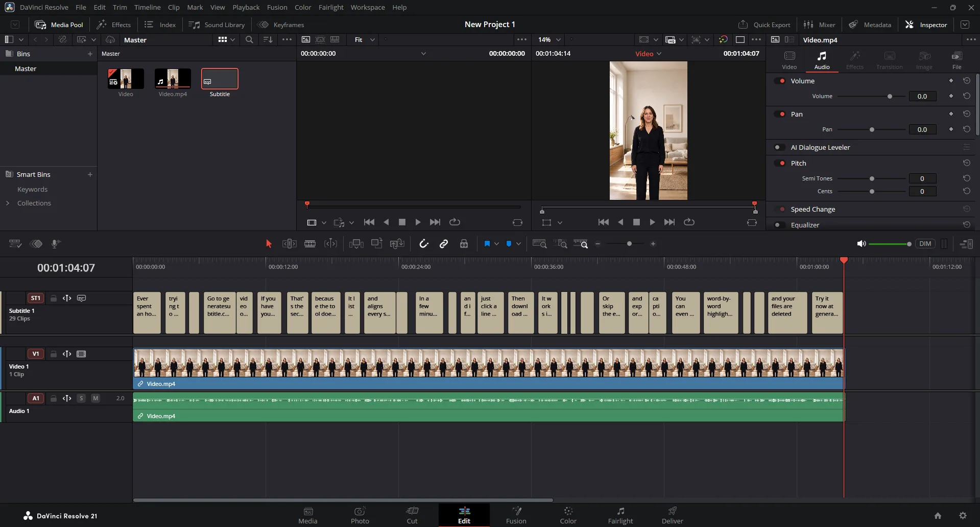Disable the Volume section toggle
The height and width of the screenshot is (527, 980).
click(x=779, y=81)
